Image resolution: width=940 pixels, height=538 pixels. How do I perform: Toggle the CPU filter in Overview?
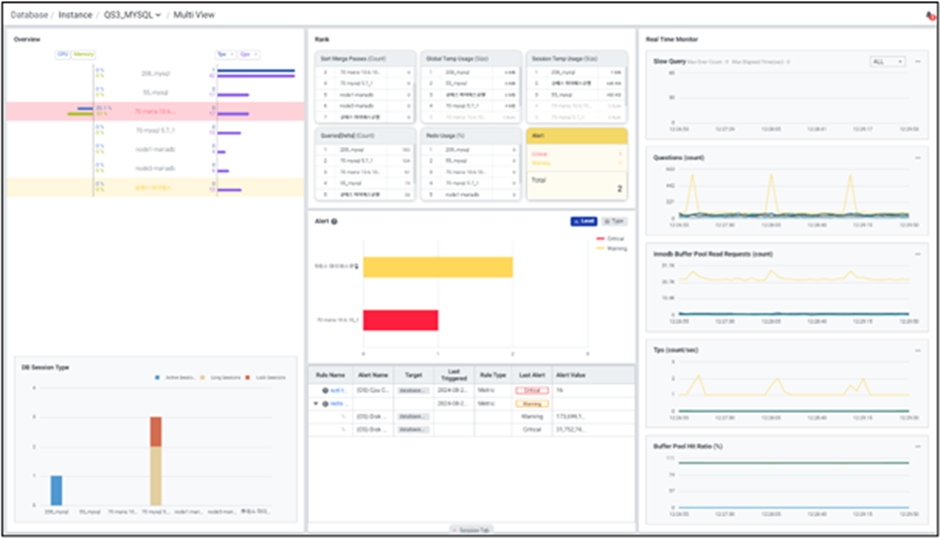(61, 54)
